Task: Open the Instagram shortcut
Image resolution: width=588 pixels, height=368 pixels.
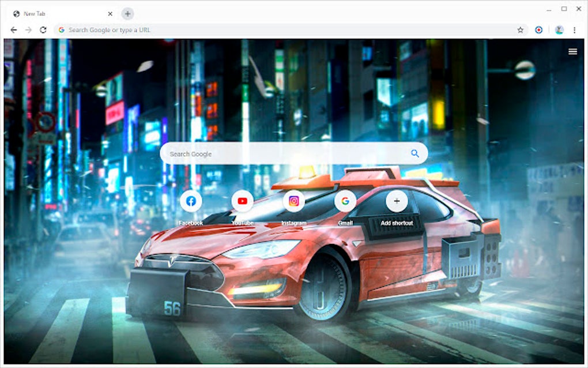Action: (x=293, y=201)
